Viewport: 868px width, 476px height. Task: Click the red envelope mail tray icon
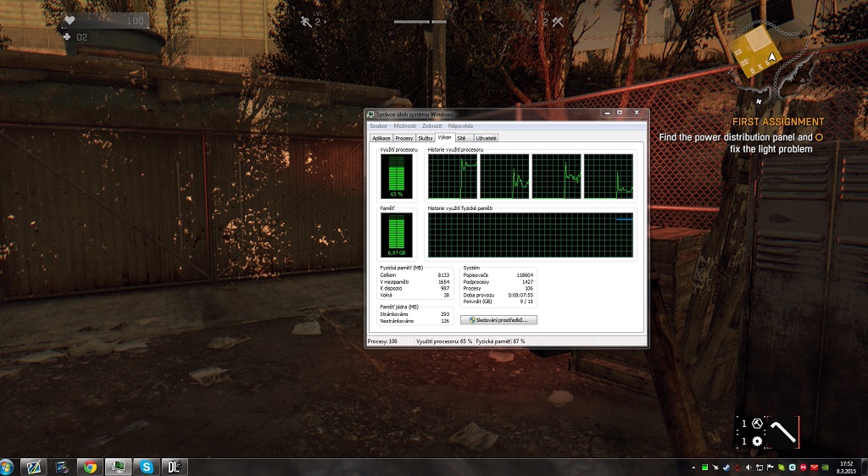click(x=815, y=468)
